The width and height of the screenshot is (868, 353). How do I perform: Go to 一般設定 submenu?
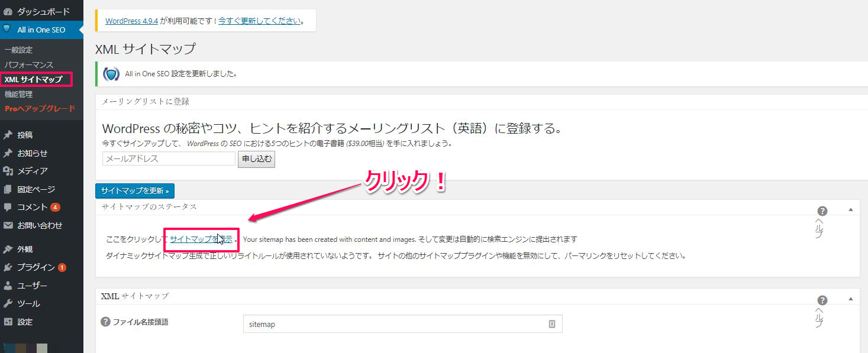[x=18, y=50]
